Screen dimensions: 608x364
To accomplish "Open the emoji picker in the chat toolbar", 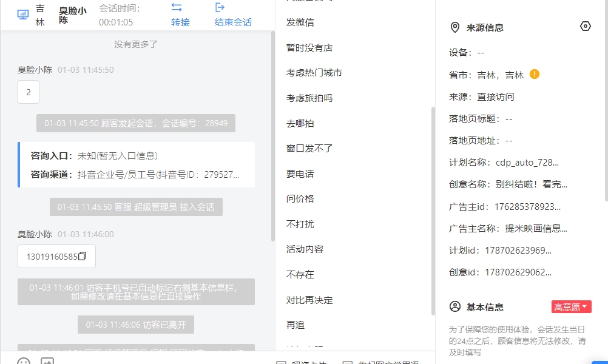I will [x=24, y=362].
